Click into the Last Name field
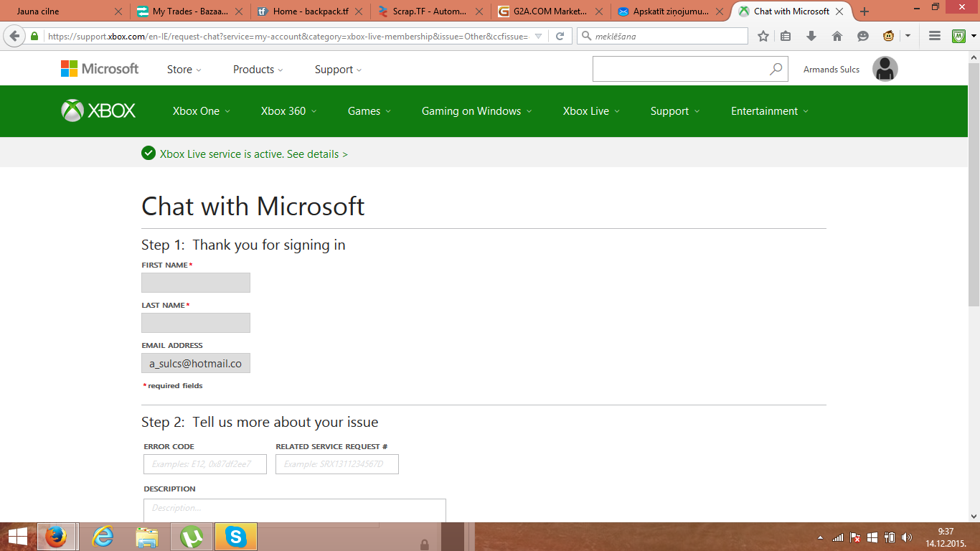The height and width of the screenshot is (551, 980). click(x=196, y=323)
